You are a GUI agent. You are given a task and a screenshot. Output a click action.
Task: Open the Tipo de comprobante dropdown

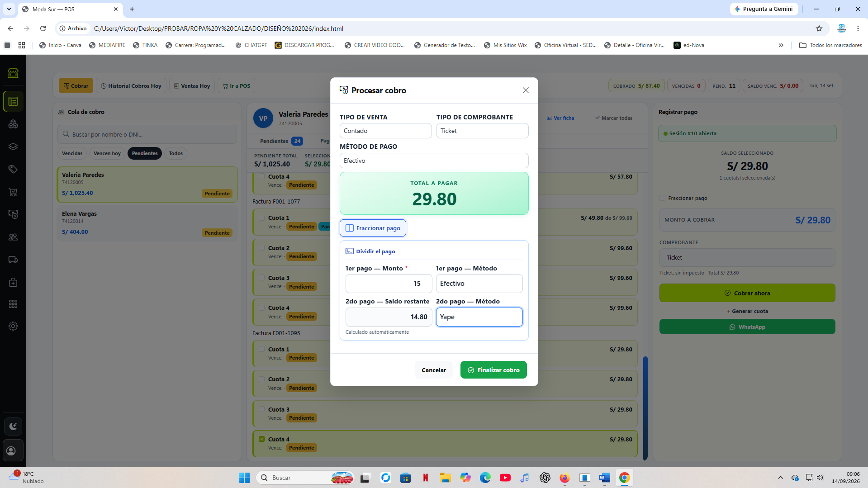tap(482, 131)
